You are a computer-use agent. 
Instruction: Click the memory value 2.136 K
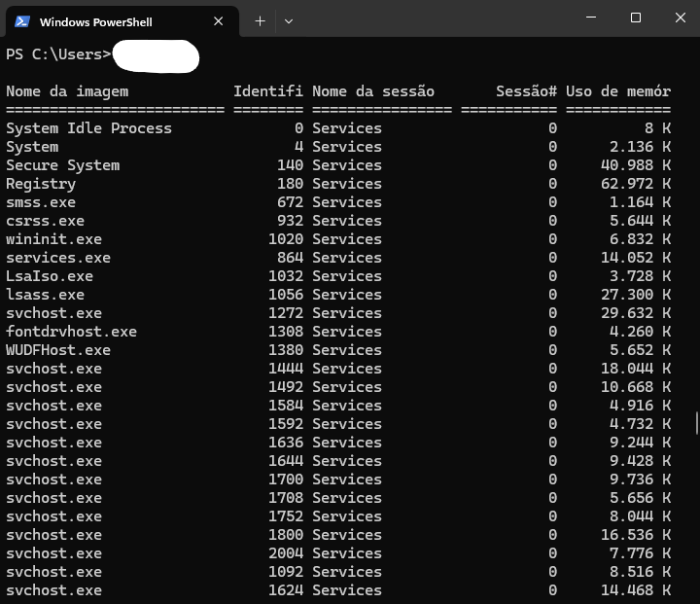[x=640, y=147]
